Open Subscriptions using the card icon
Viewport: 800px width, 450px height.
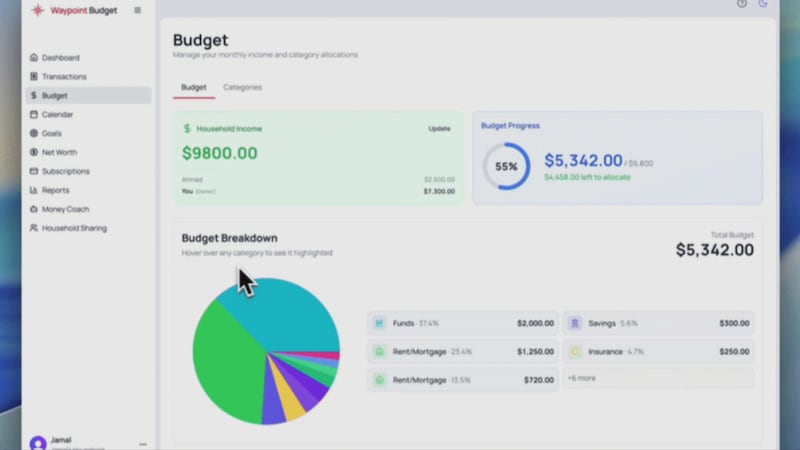coord(33,171)
